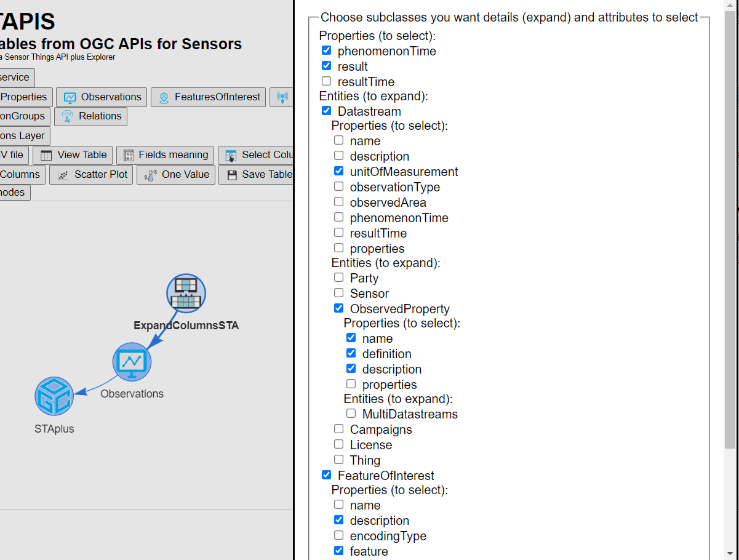
Task: Open the Scatter Plot tool
Action: coord(91,175)
